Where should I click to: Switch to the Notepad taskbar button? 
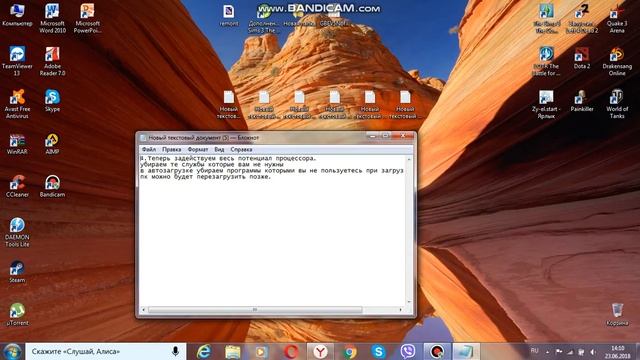pyautogui.click(x=466, y=351)
